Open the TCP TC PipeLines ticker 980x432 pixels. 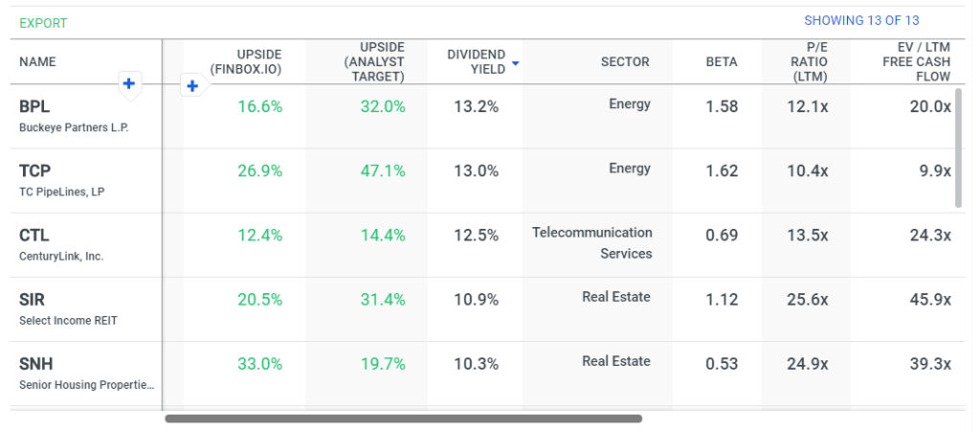point(34,171)
